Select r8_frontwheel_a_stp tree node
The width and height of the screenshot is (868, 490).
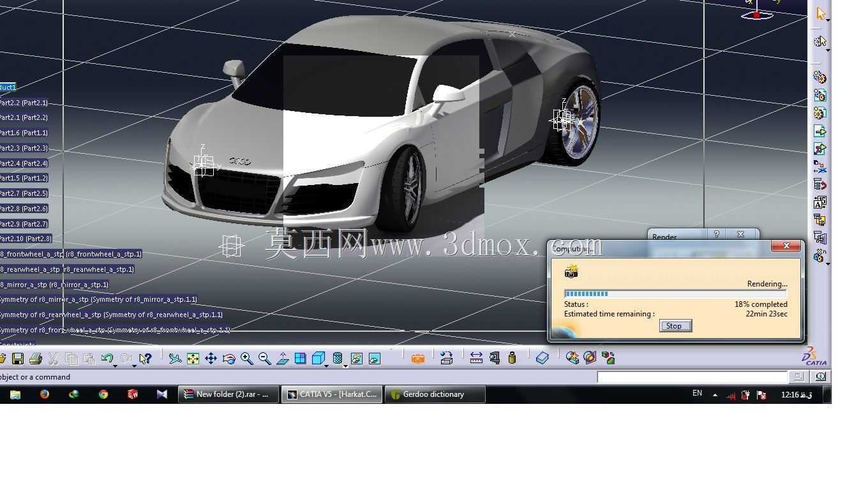point(71,254)
